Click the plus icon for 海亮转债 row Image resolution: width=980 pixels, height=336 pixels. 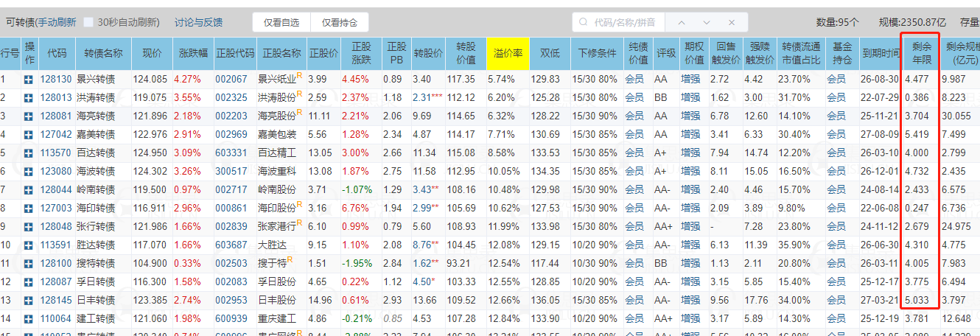29,116
